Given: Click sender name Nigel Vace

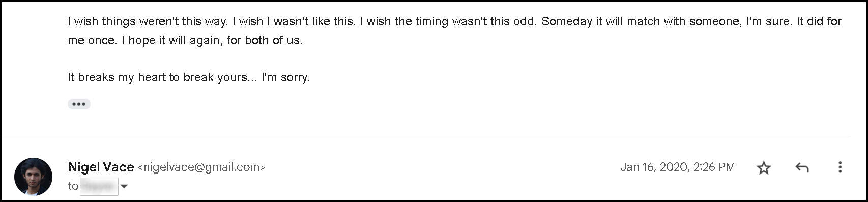Looking at the screenshot, I should click(x=101, y=167).
